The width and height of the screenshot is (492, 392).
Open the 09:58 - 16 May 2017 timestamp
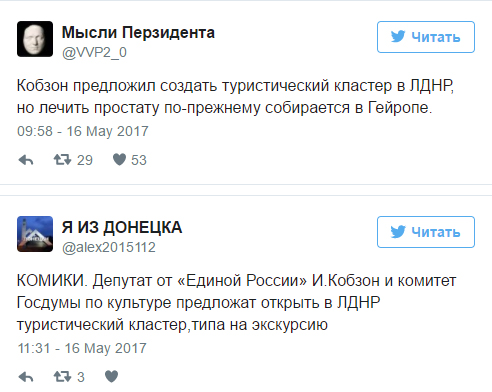83,131
